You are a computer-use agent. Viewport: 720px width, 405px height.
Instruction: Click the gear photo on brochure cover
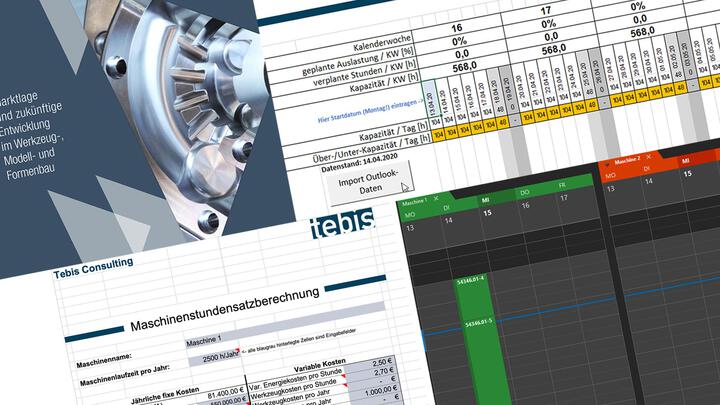tap(200, 100)
